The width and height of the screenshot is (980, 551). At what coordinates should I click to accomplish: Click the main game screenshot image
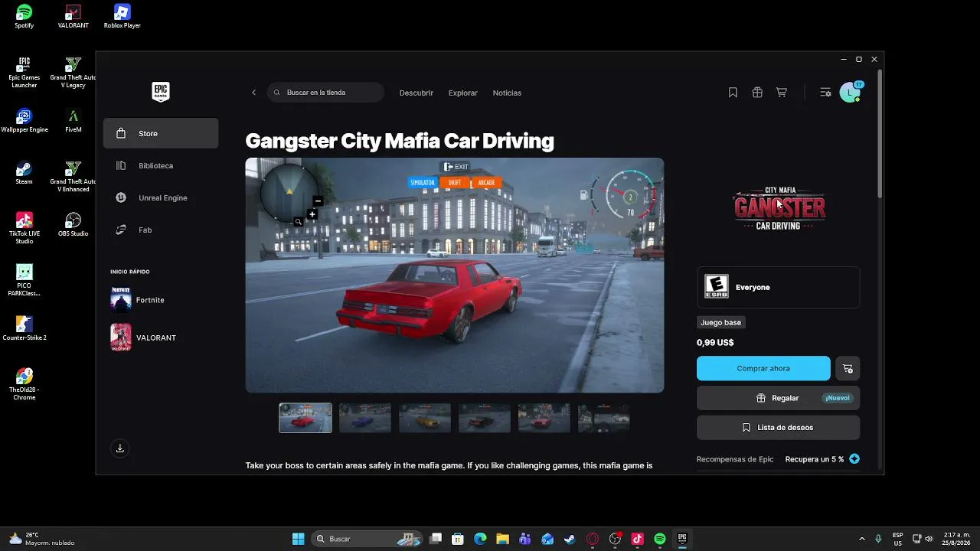[455, 275]
